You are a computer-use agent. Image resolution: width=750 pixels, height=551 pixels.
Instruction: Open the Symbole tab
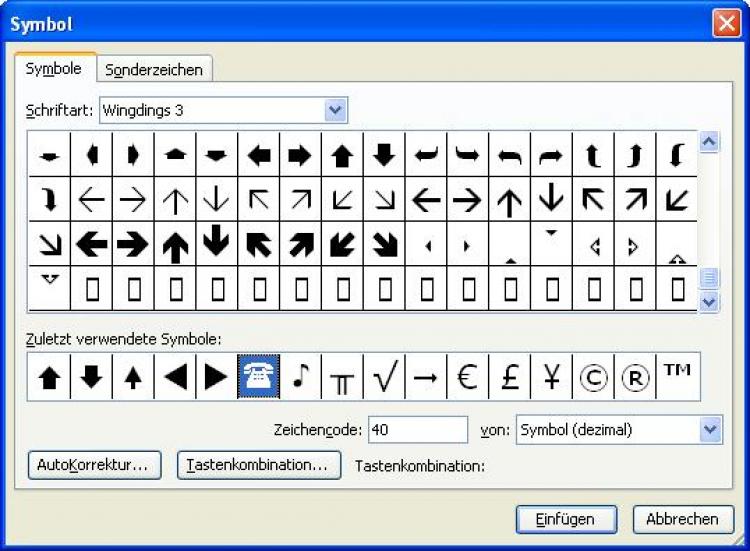(x=54, y=68)
